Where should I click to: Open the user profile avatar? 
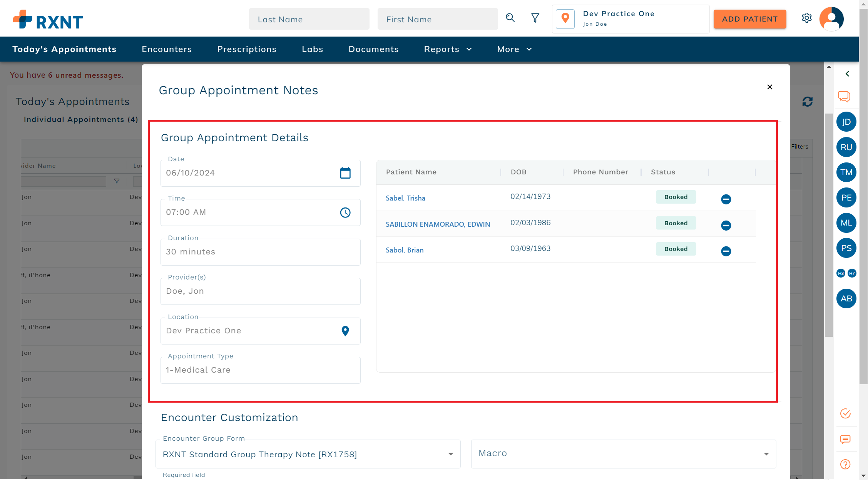tap(831, 18)
